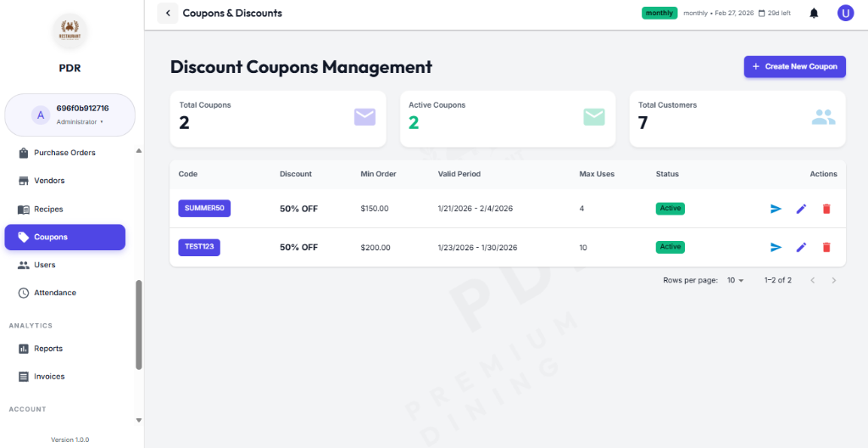Click Create New Coupon button
868x448 pixels.
click(x=794, y=66)
